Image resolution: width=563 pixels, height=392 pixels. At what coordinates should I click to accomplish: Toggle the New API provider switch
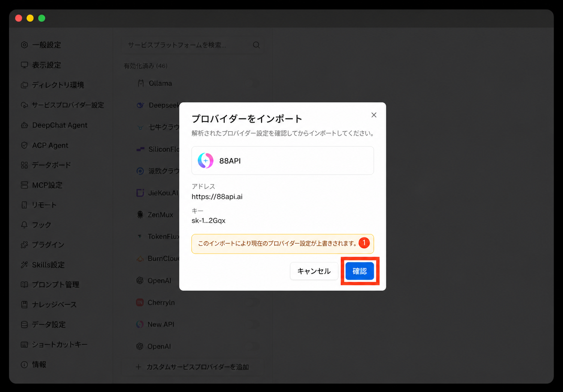pyautogui.click(x=253, y=324)
